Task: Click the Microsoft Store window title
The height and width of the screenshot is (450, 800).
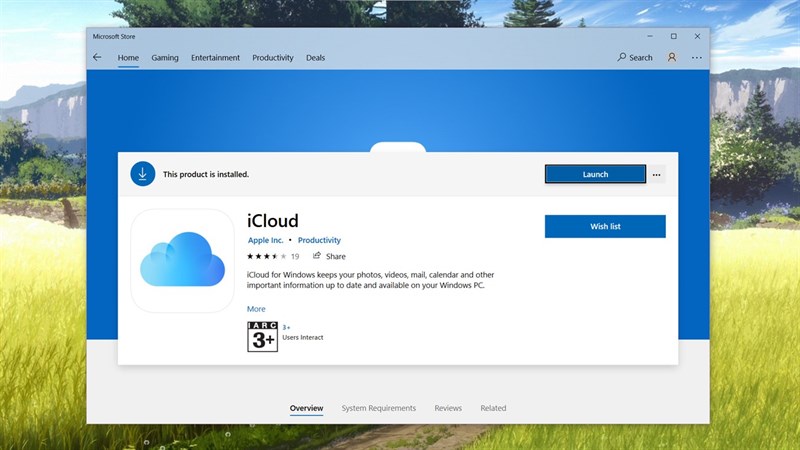Action: click(114, 37)
